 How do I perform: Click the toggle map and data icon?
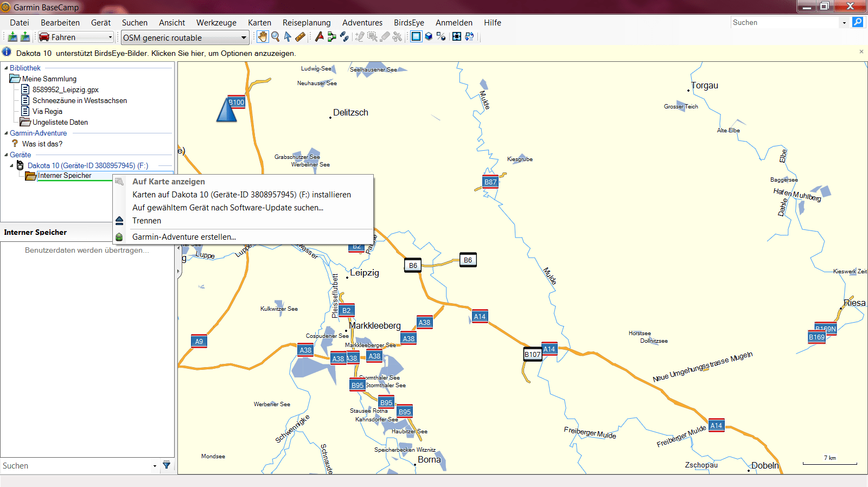[x=469, y=37]
